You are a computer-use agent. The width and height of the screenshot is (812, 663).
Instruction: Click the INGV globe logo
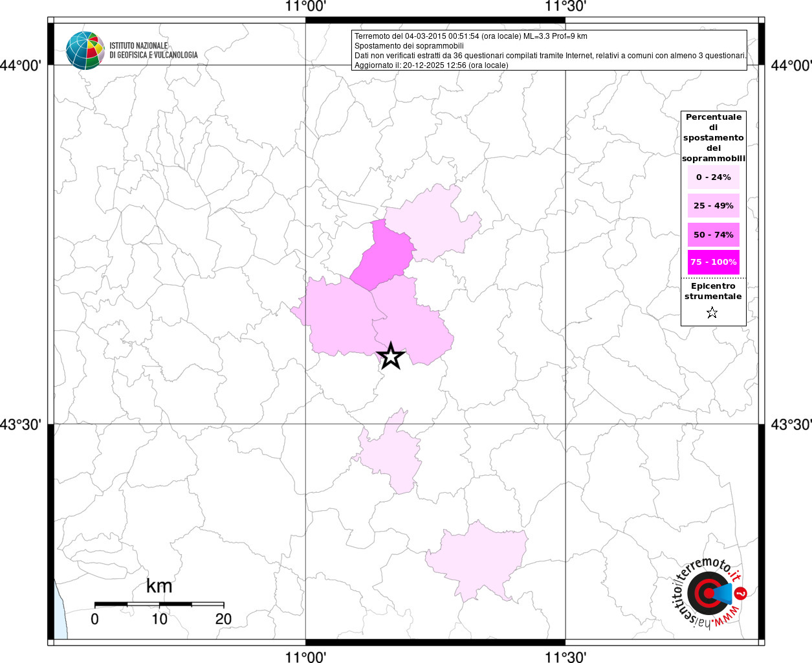85,51
